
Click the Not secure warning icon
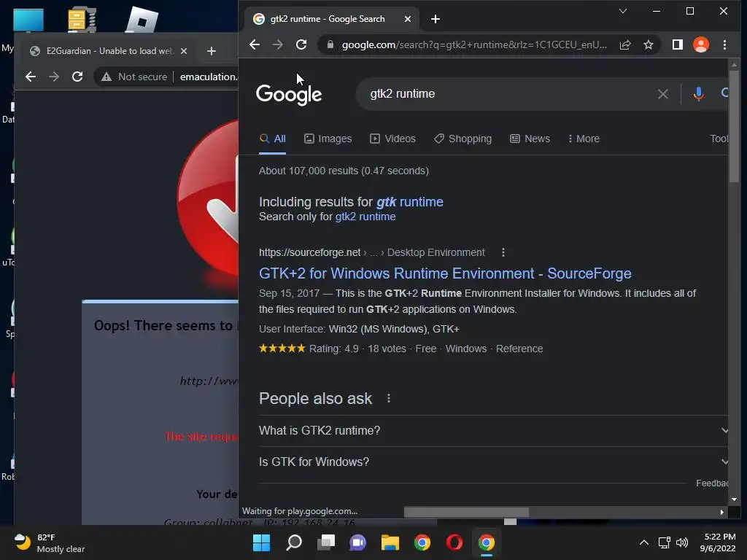[x=107, y=77]
